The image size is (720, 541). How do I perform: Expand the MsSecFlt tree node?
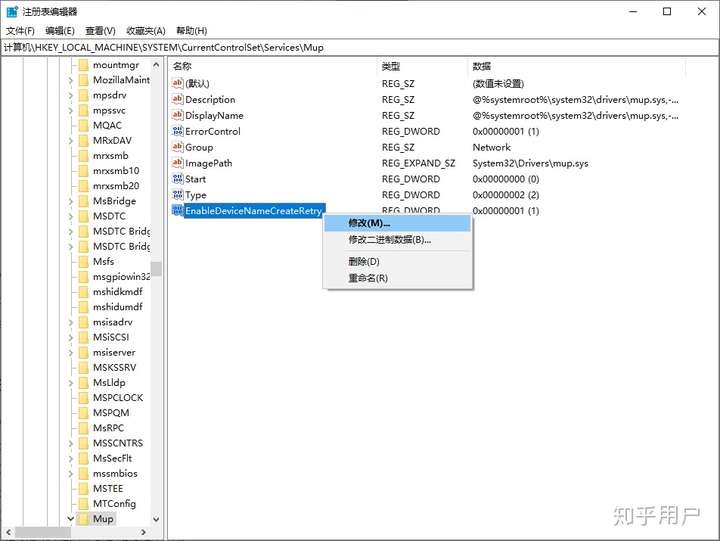click(x=71, y=459)
